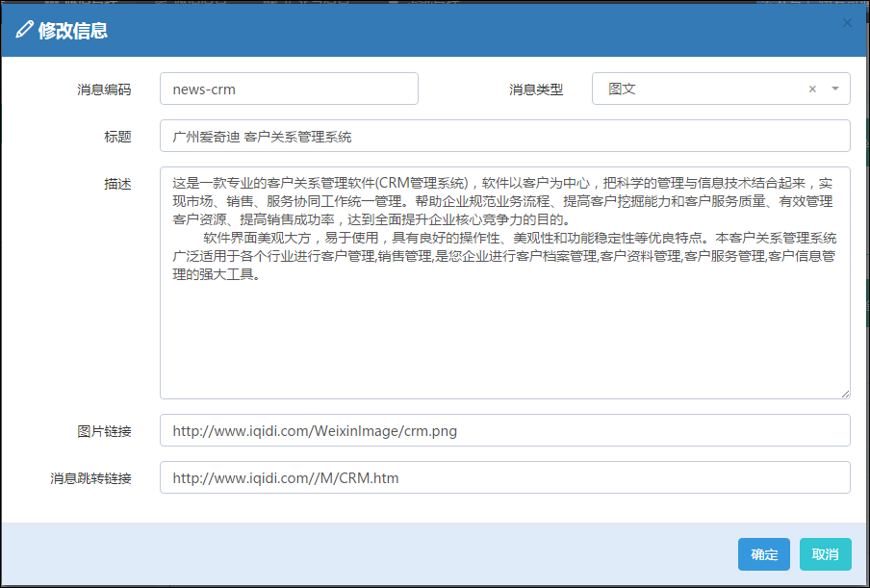Image resolution: width=870 pixels, height=588 pixels.
Task: Clear the 图文 selection with the x
Action: tap(812, 89)
